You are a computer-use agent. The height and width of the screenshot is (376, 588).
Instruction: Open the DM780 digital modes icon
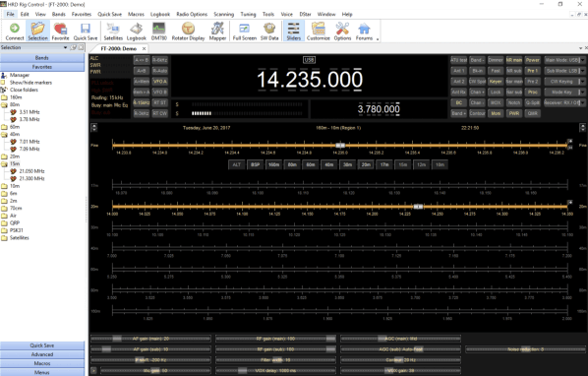tap(158, 31)
